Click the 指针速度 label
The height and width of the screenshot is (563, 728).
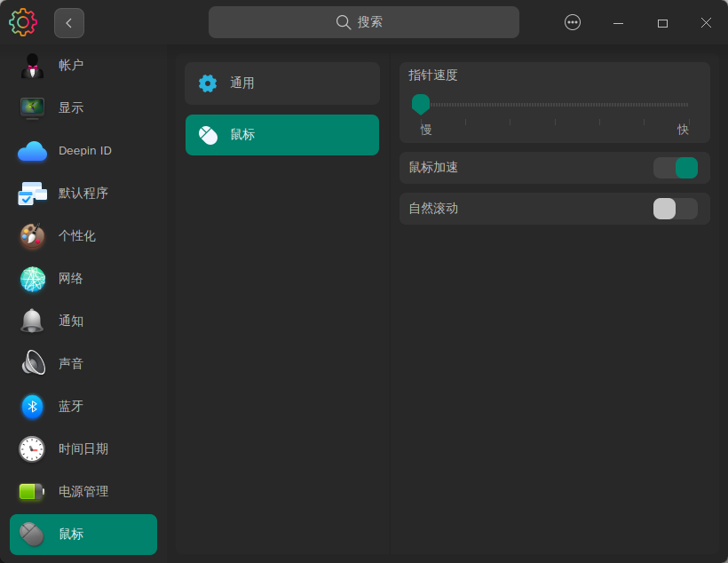[432, 75]
